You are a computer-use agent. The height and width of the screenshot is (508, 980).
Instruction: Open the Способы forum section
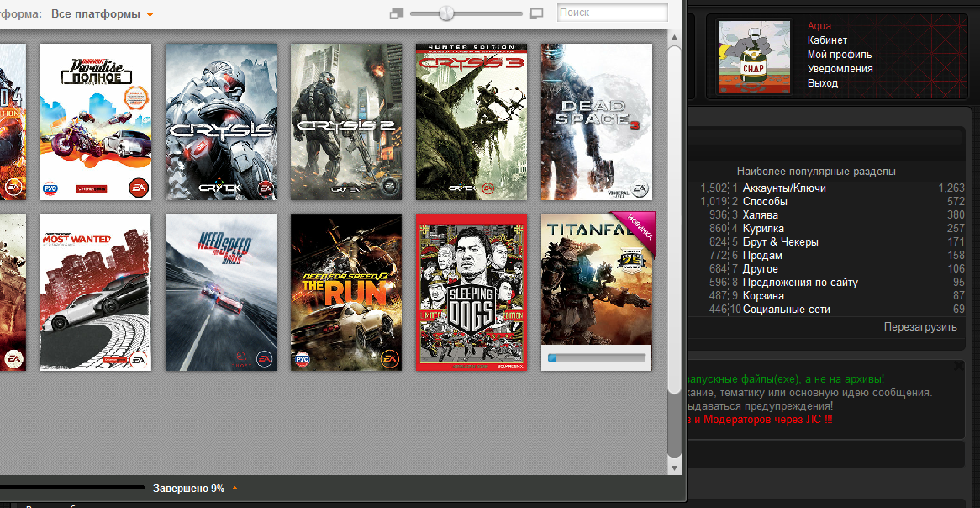pos(765,202)
